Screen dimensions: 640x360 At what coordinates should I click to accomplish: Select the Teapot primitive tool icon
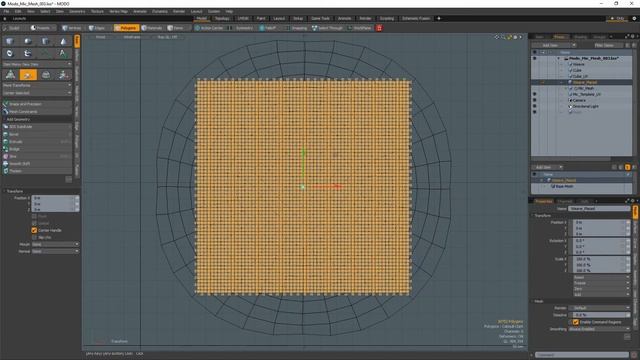pos(28,53)
